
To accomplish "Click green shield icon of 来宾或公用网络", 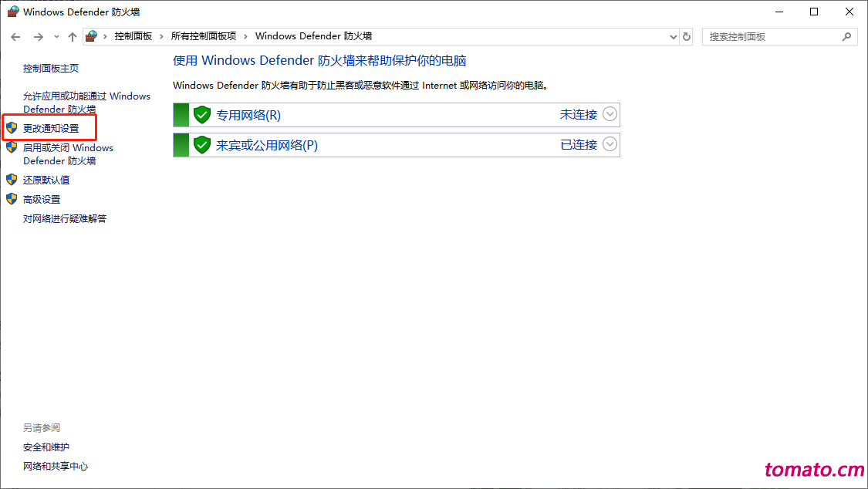I will [x=202, y=145].
